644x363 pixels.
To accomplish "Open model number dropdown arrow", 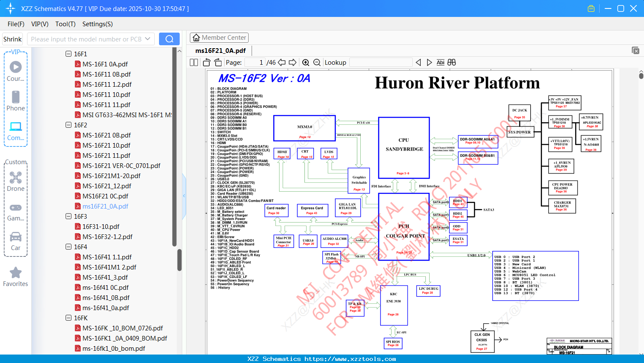I will (148, 39).
